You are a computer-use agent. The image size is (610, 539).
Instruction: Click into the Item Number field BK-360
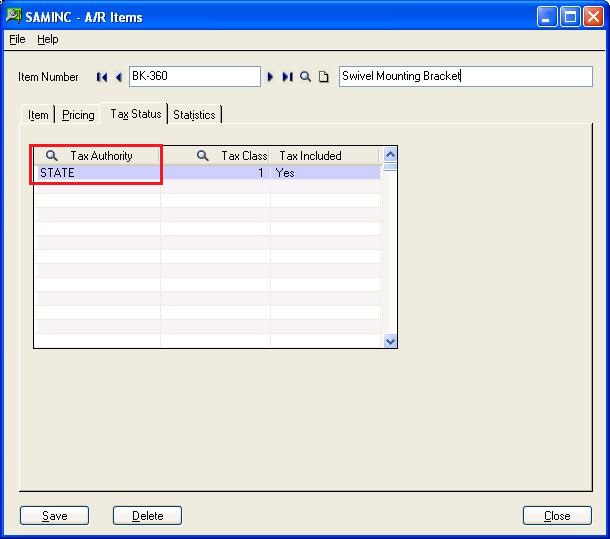(x=195, y=76)
